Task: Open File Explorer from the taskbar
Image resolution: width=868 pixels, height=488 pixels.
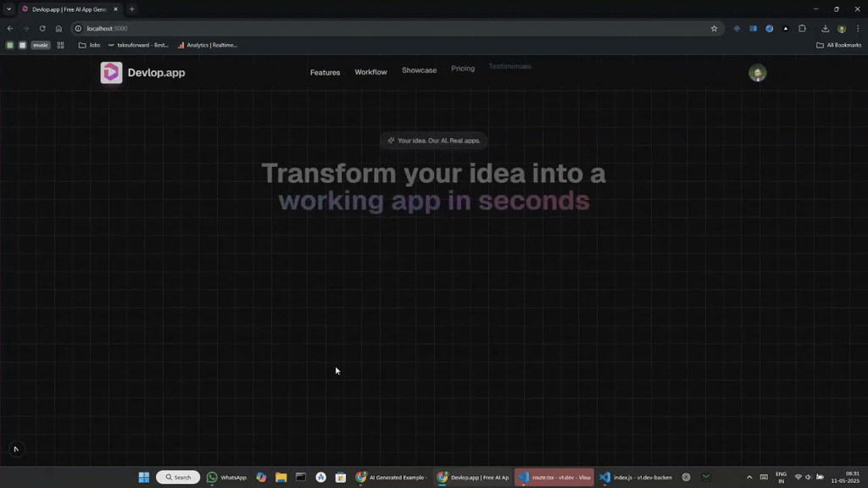Action: click(281, 477)
